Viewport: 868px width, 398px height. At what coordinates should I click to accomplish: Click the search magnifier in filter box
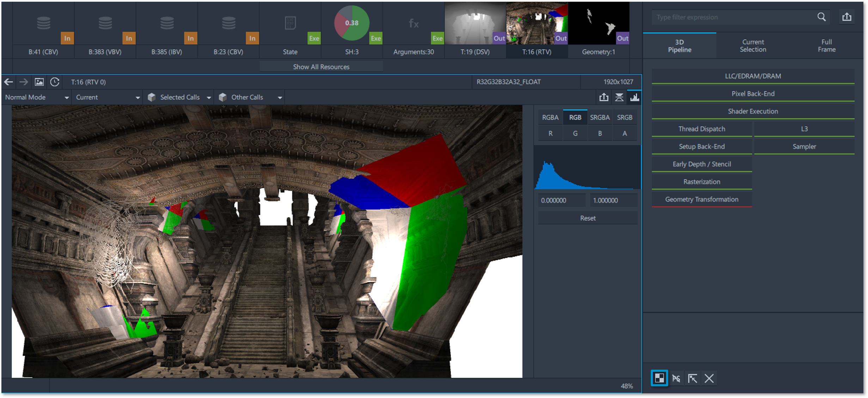[821, 17]
